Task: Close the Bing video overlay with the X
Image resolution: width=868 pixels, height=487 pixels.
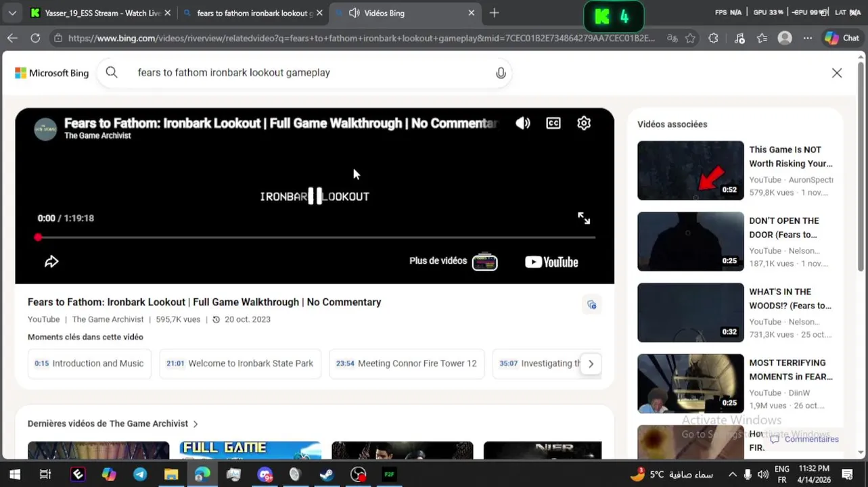Action: (x=837, y=73)
